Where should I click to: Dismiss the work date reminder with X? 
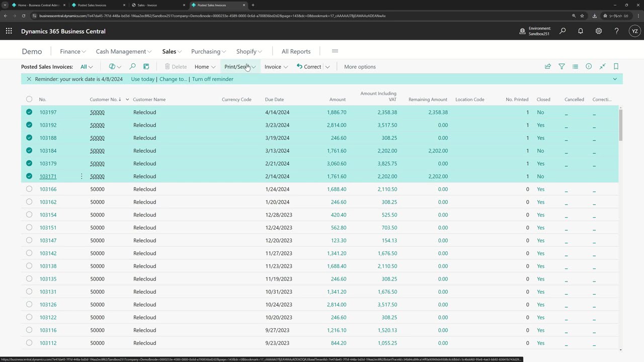(x=29, y=79)
